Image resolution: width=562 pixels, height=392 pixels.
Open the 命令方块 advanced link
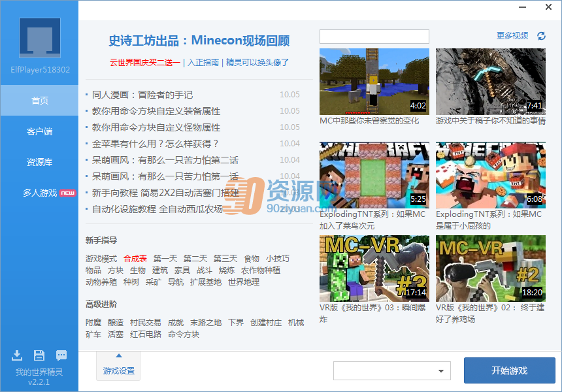point(184,335)
